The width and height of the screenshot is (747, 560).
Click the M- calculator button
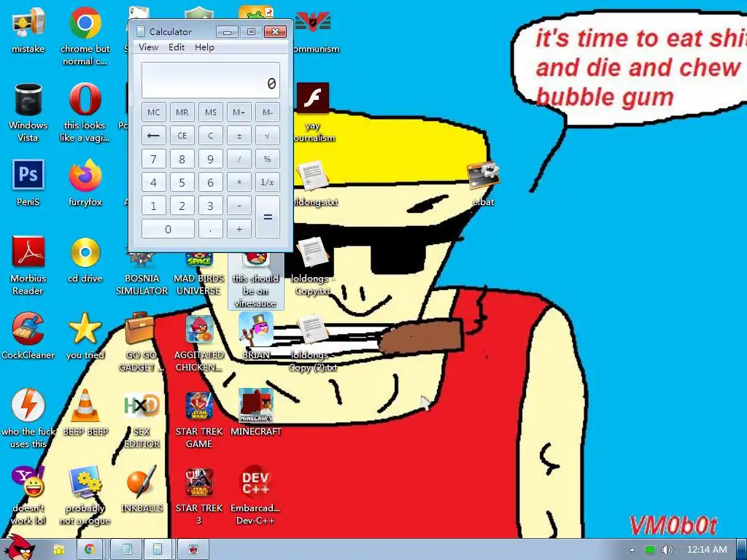coord(268,112)
